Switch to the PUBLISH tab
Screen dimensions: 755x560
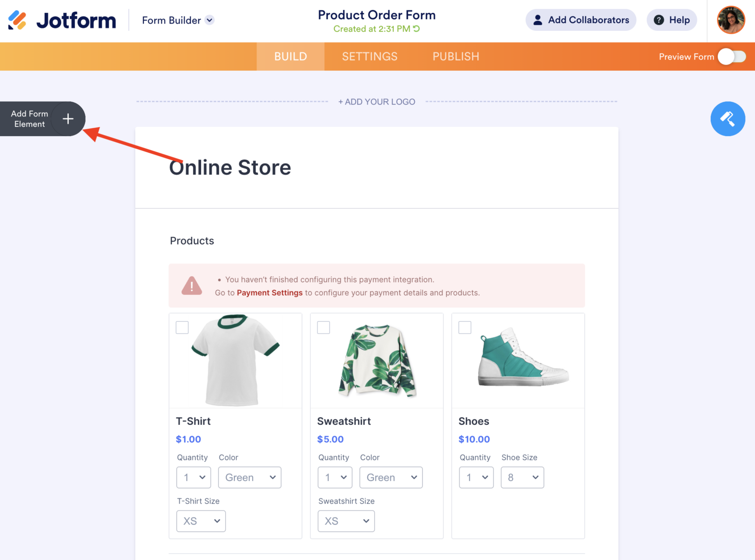(456, 56)
